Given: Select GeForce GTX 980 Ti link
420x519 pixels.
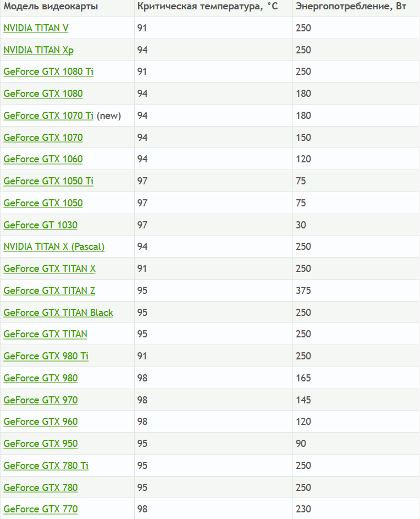Looking at the screenshot, I should pyautogui.click(x=46, y=356).
